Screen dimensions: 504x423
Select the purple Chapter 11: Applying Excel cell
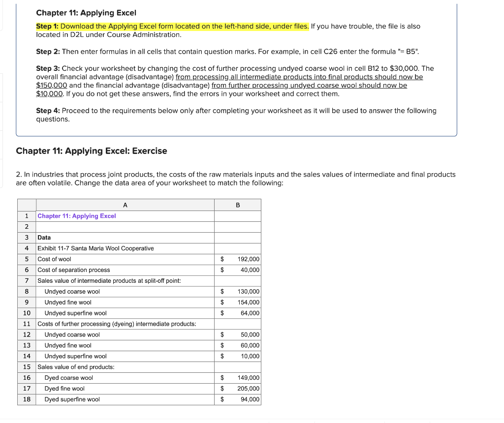[x=76, y=215]
